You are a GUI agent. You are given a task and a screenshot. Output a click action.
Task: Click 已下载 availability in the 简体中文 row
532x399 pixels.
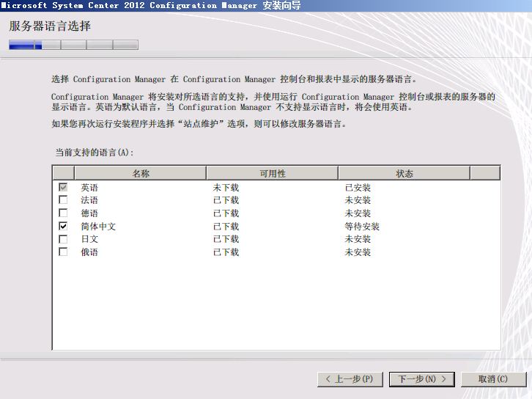[226, 226]
